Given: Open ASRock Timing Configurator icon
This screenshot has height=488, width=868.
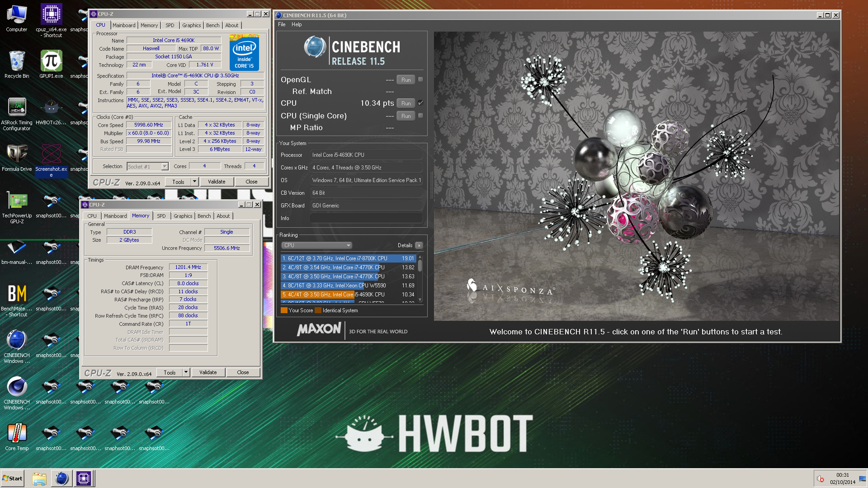Looking at the screenshot, I should tap(17, 114).
